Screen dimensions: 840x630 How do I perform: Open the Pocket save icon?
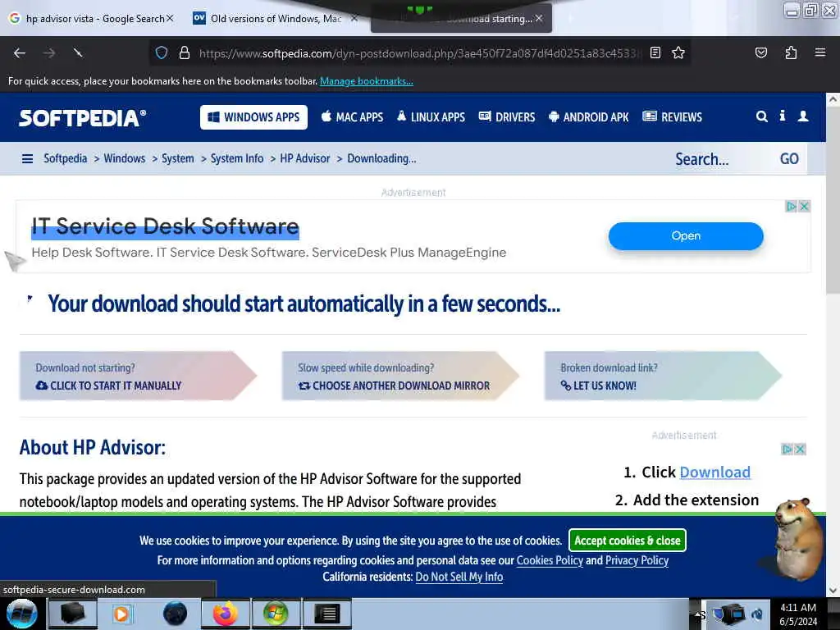pyautogui.click(x=760, y=52)
